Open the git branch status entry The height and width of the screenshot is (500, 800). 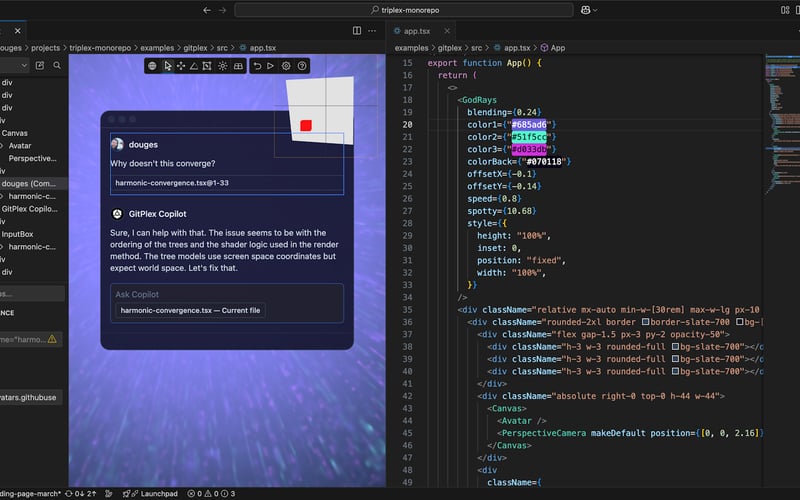[x=31, y=493]
